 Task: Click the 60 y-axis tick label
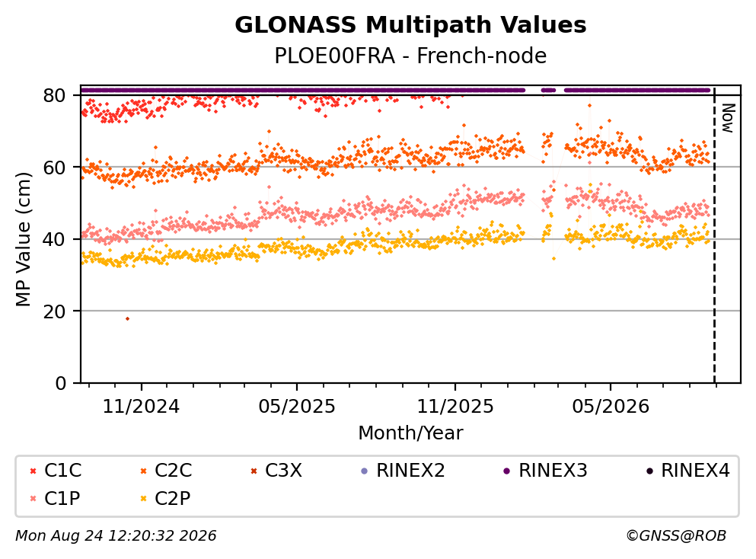[x=54, y=168]
